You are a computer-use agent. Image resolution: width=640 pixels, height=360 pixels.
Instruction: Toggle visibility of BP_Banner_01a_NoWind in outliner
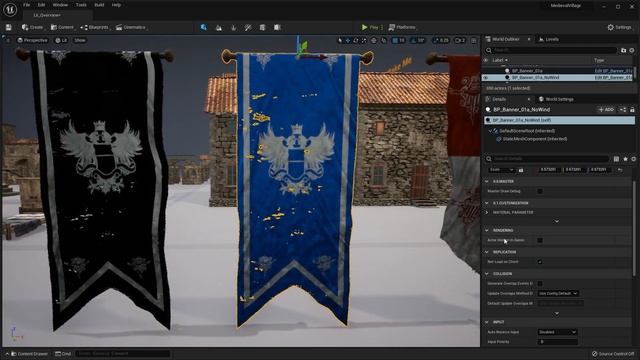click(x=486, y=78)
